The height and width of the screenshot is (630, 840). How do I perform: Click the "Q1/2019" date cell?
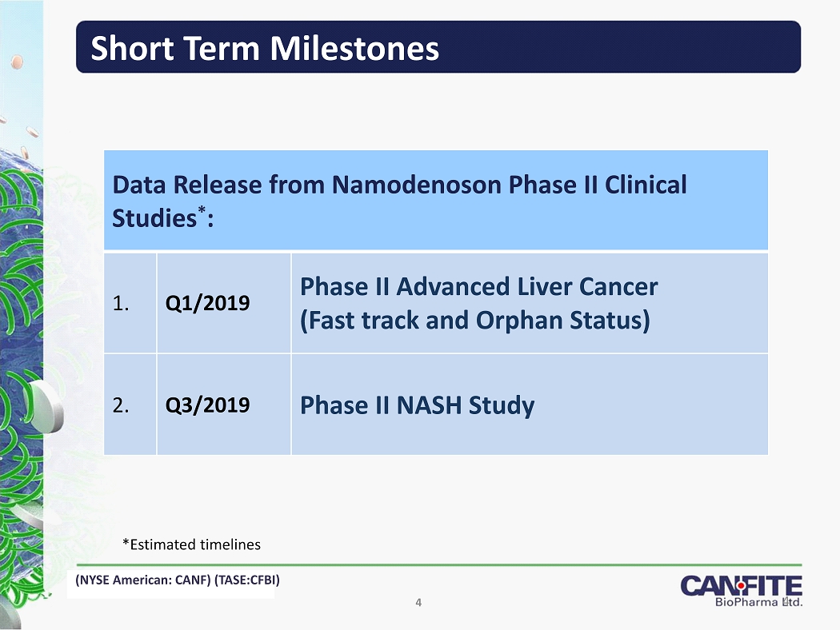[x=206, y=304]
